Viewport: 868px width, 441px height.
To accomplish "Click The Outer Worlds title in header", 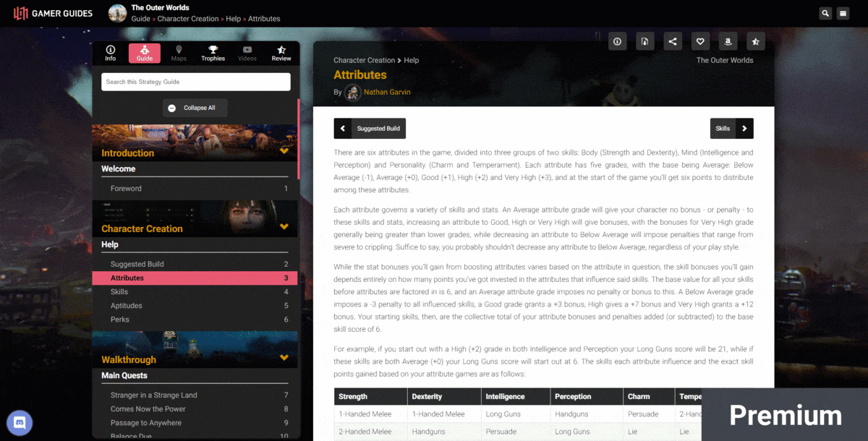I will (x=160, y=8).
